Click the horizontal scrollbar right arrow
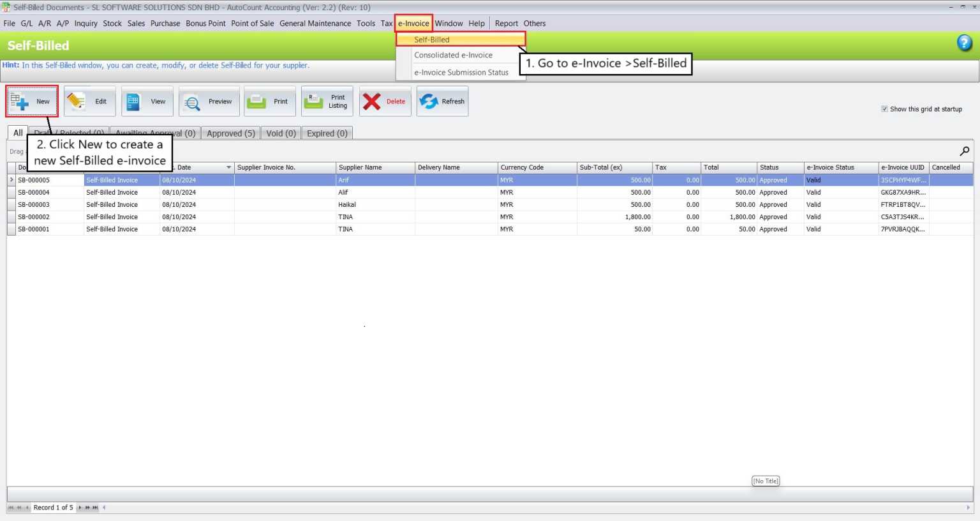980x521 pixels. pos(968,508)
